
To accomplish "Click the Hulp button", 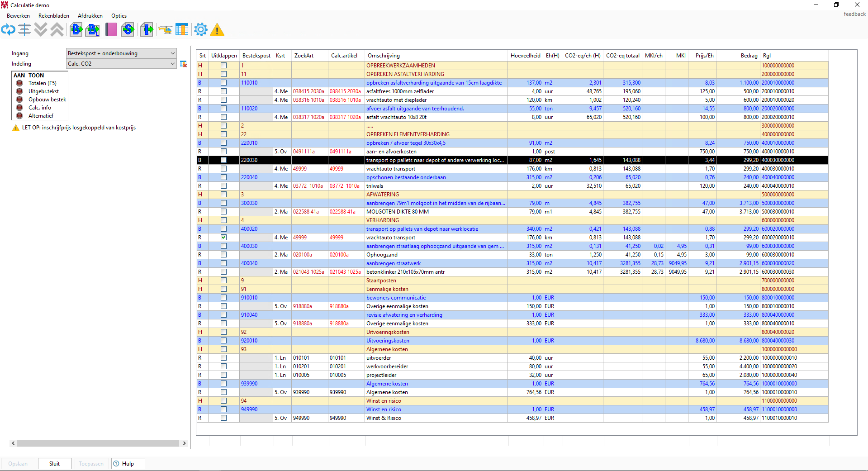I will click(x=128, y=464).
